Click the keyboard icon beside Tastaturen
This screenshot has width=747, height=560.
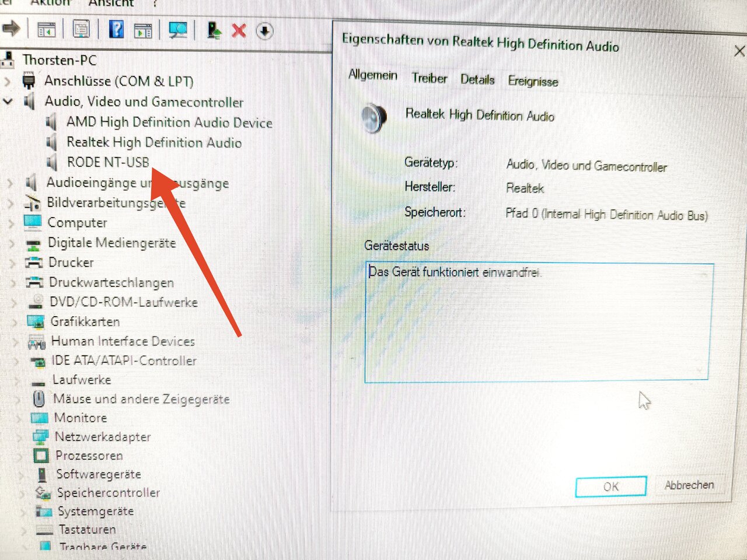click(x=44, y=530)
